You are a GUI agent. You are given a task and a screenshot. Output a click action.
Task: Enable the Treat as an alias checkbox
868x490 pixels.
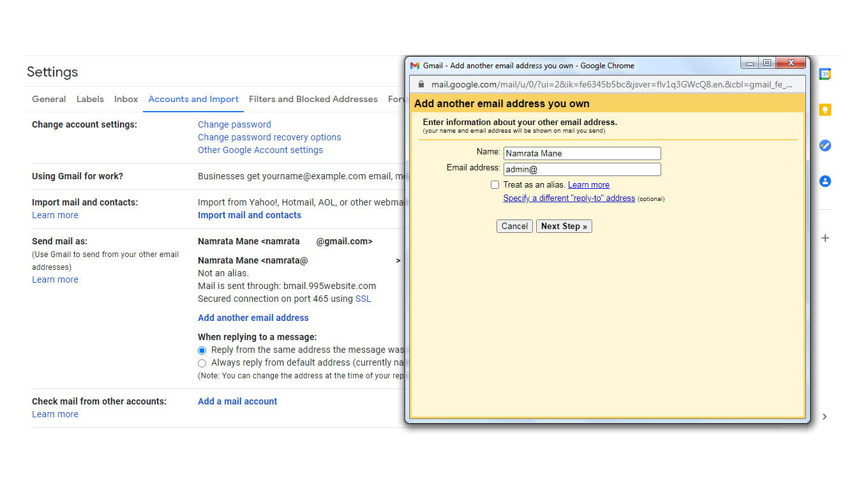(x=495, y=185)
